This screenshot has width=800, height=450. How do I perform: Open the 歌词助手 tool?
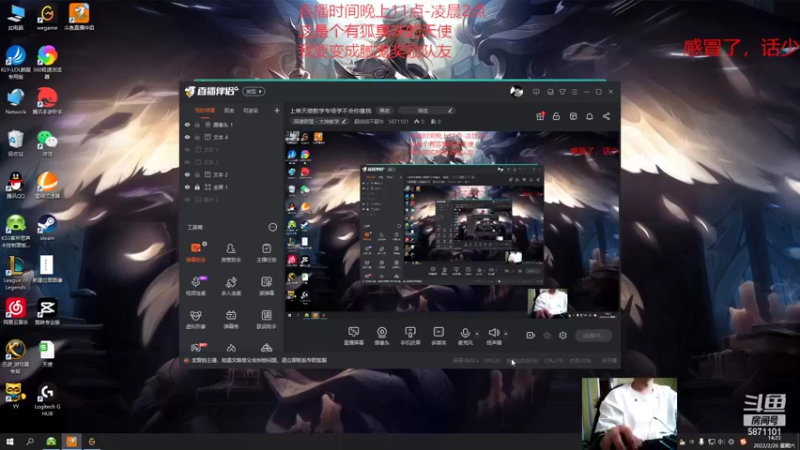pyautogui.click(x=266, y=319)
